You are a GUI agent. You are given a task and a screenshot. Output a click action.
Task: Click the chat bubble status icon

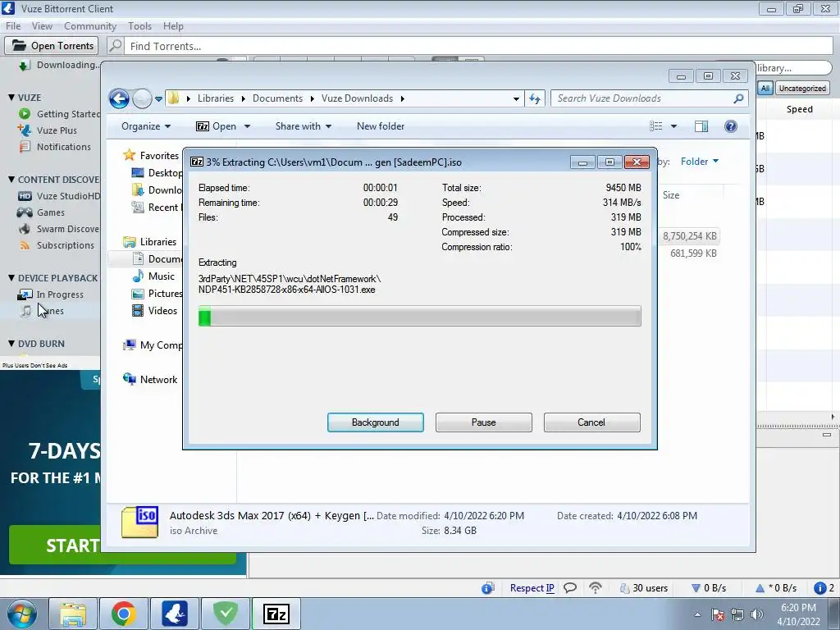point(570,588)
